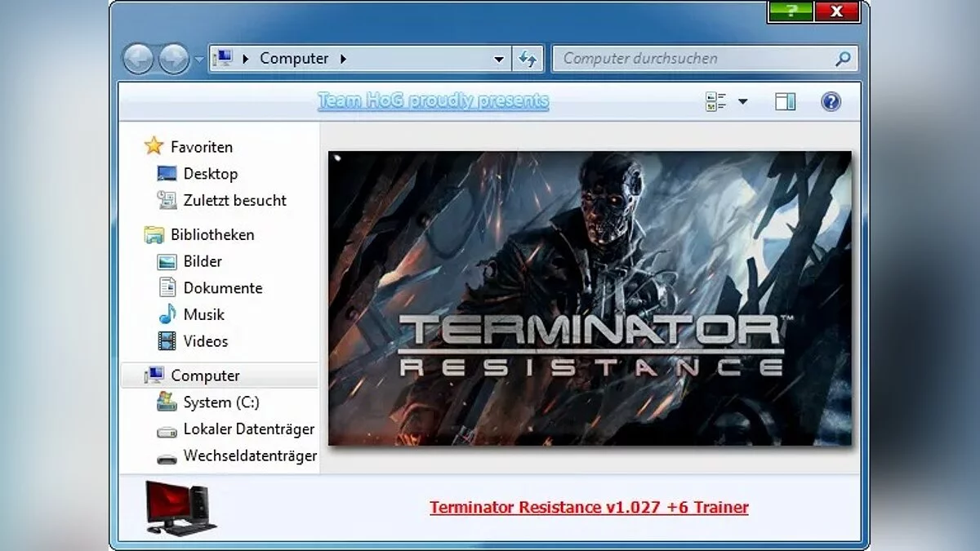Select Computer in the address bar
This screenshot has height=551, width=980.
(x=294, y=58)
